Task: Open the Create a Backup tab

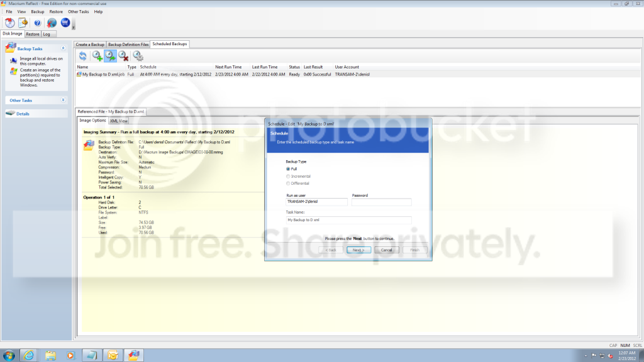Action: [x=90, y=45]
